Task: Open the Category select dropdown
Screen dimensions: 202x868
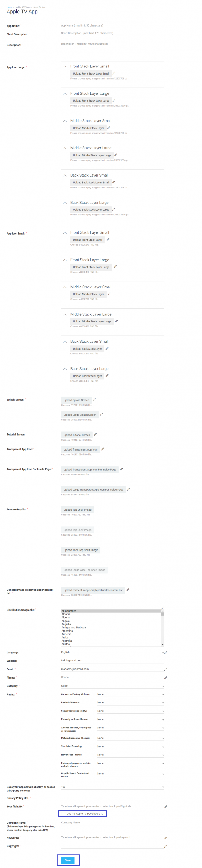Action: [x=113, y=686]
